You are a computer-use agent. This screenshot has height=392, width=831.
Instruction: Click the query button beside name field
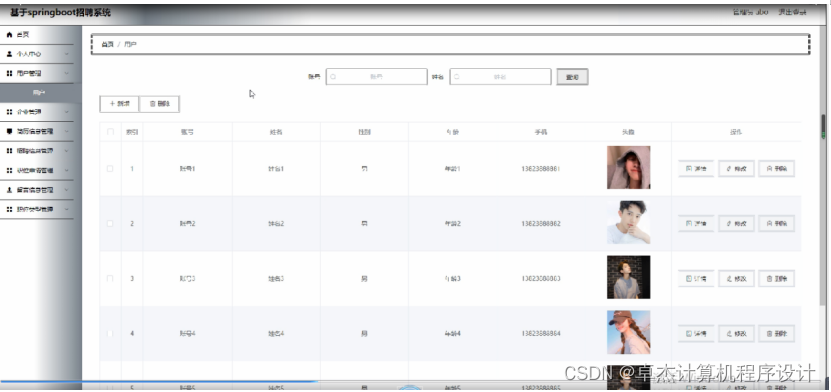tap(572, 77)
